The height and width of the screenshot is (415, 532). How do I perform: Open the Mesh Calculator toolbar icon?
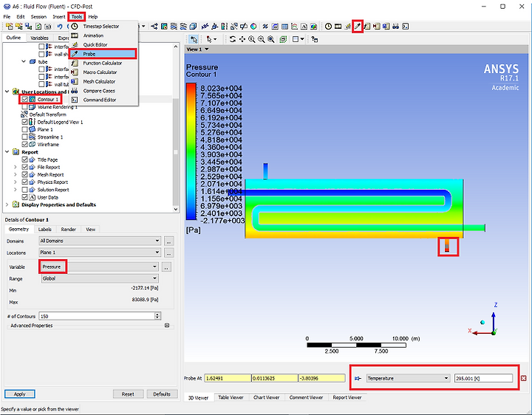386,26
